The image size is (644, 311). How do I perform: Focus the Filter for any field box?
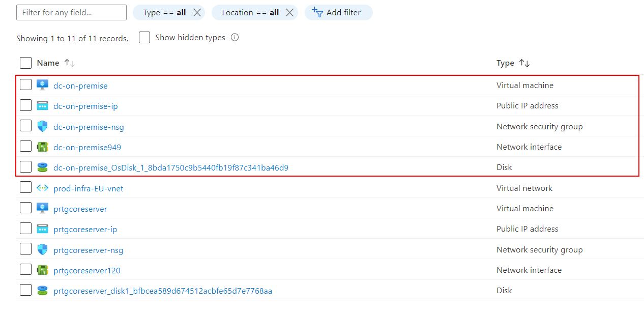71,13
